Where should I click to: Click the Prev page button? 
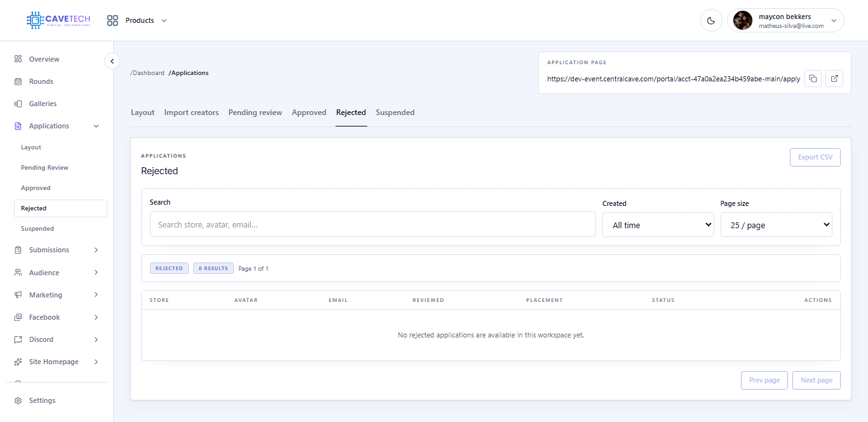pyautogui.click(x=764, y=380)
